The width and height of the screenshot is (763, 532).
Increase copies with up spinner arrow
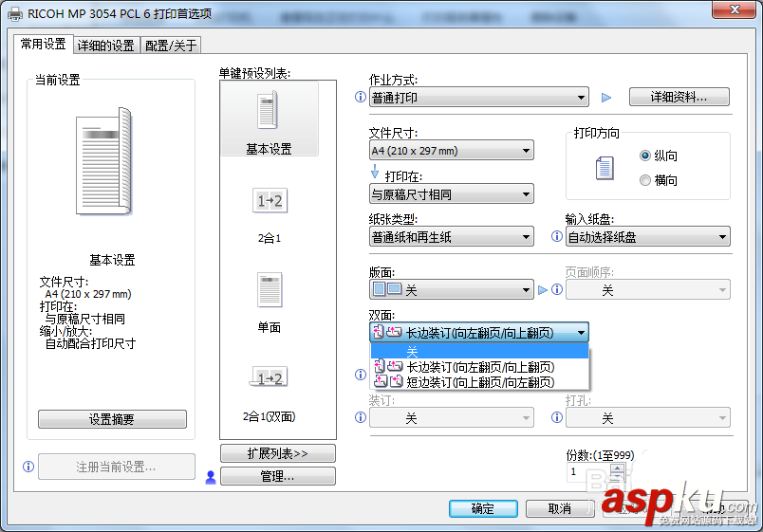pos(618,468)
